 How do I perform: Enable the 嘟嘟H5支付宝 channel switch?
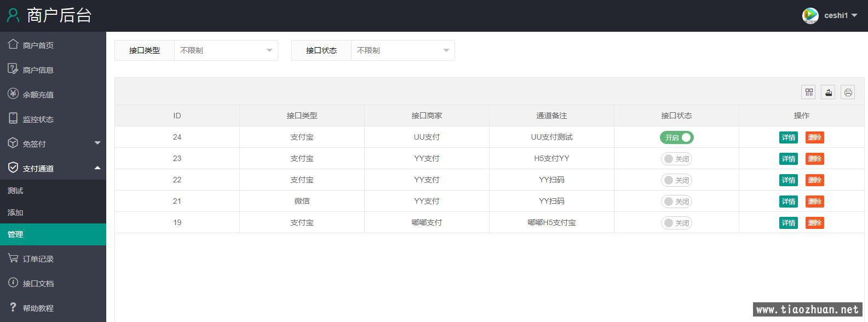[676, 223]
